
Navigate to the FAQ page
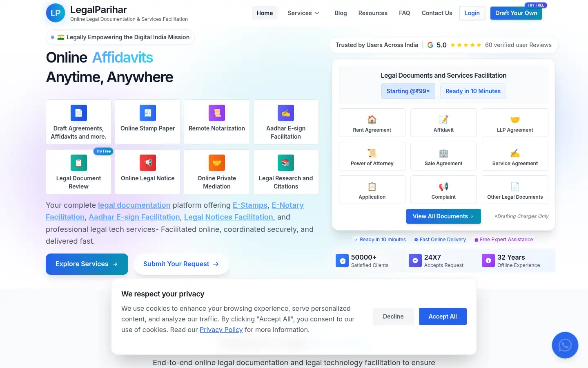pyautogui.click(x=404, y=13)
